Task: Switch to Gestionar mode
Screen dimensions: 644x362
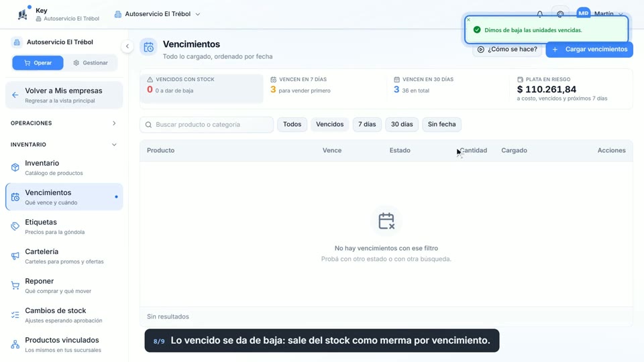Action: [91, 63]
